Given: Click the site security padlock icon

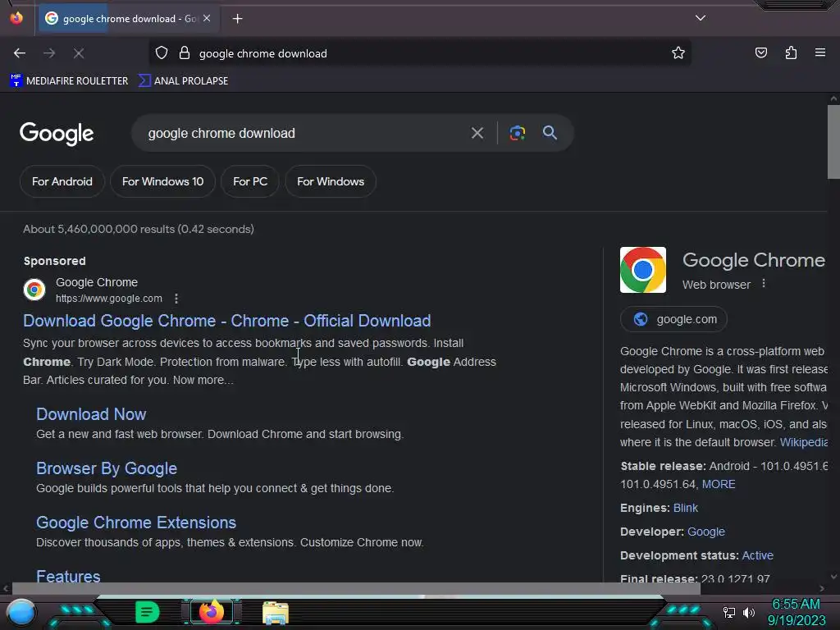Looking at the screenshot, I should (x=185, y=53).
